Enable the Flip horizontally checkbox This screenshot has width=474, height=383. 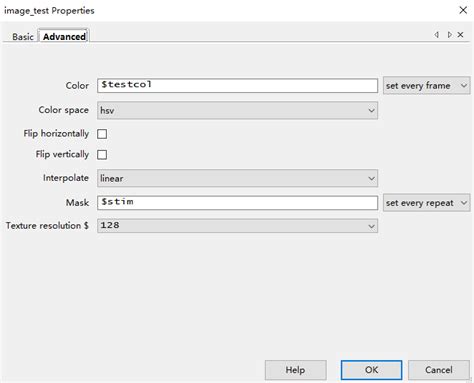click(x=102, y=134)
